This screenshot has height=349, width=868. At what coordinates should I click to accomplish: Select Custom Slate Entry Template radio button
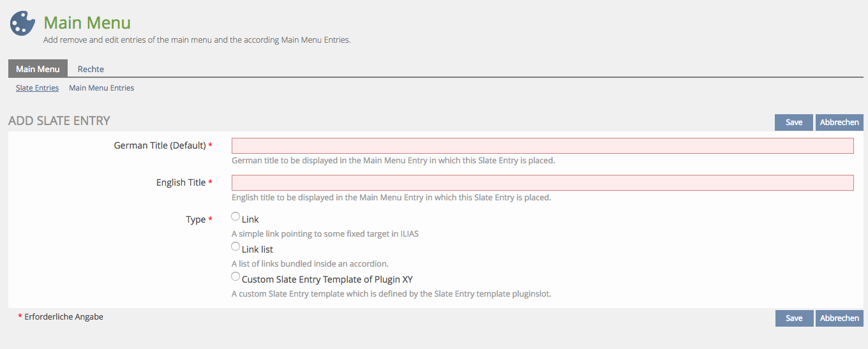236,277
